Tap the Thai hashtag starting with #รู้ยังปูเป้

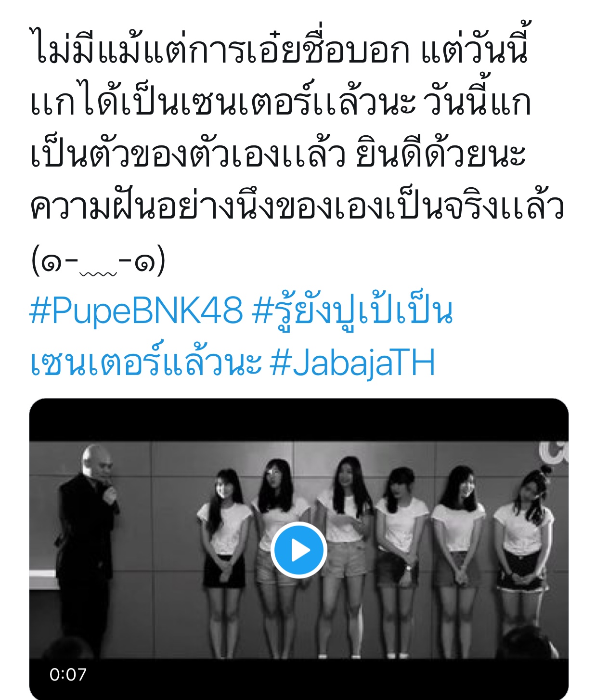click(352, 311)
